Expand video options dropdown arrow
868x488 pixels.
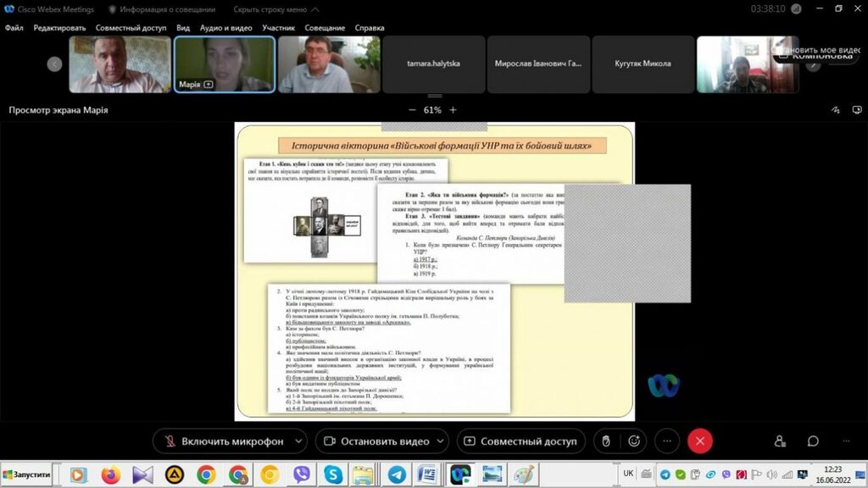point(440,441)
